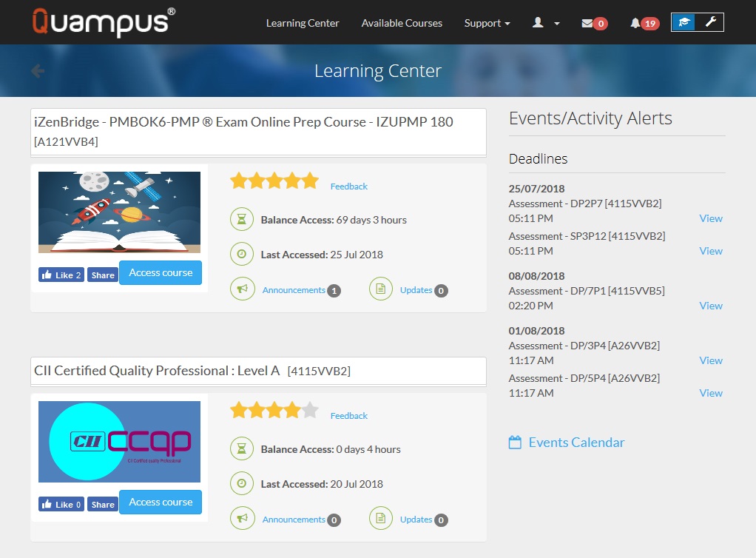Viewport: 756px width, 558px height.
Task: Open the Learning Center nav item
Action: coord(303,23)
